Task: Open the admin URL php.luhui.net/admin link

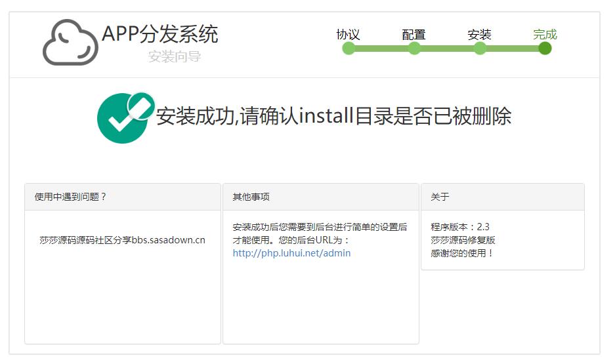Action: tap(291, 253)
